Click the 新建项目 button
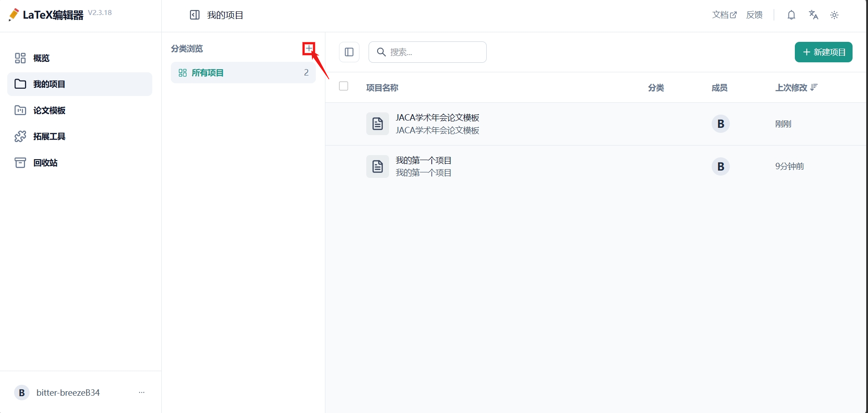The width and height of the screenshot is (868, 413). (823, 52)
